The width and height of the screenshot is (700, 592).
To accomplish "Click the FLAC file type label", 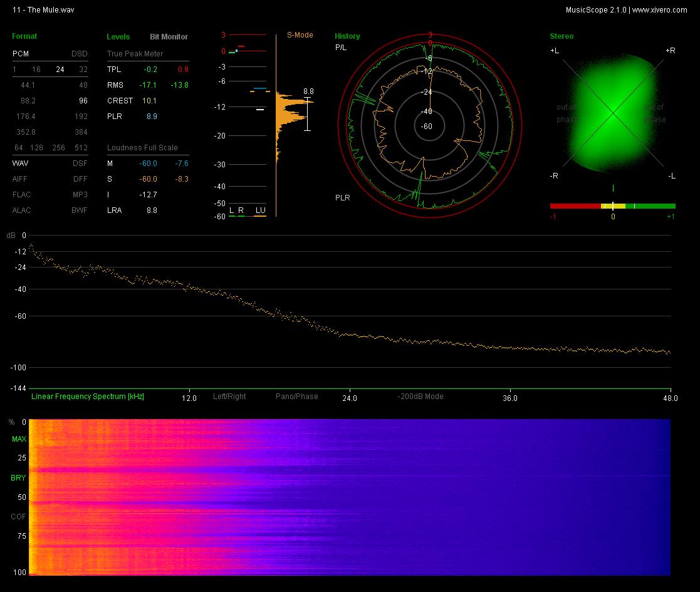I will [x=21, y=194].
